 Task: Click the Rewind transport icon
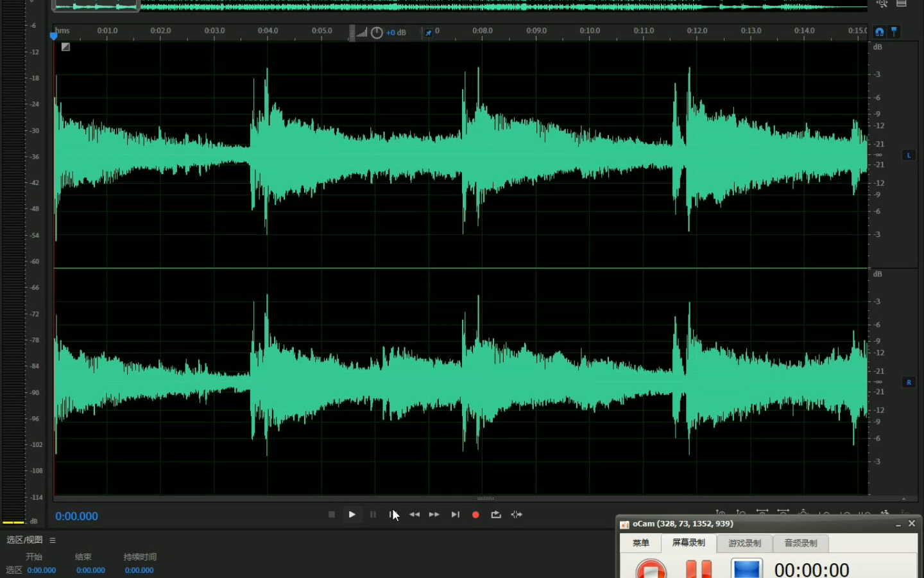click(x=415, y=514)
